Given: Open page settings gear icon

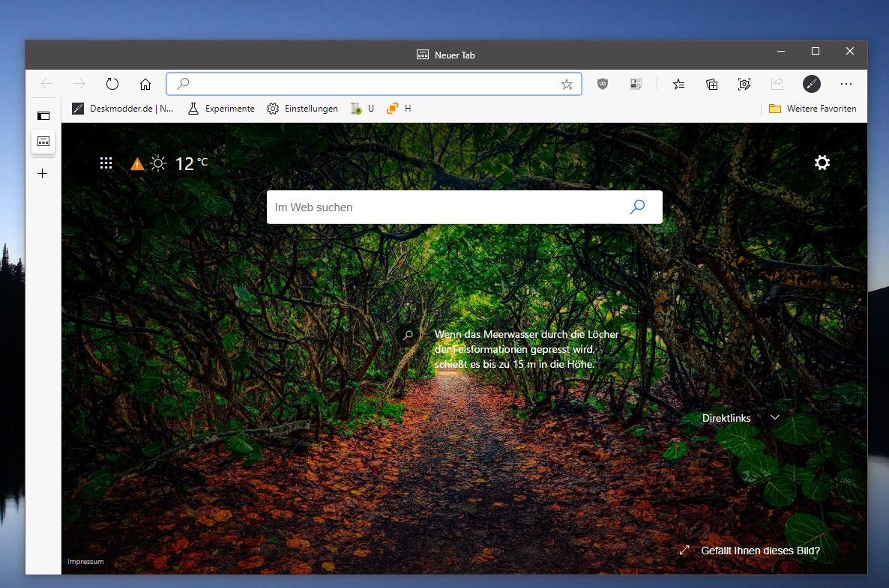Looking at the screenshot, I should click(822, 163).
